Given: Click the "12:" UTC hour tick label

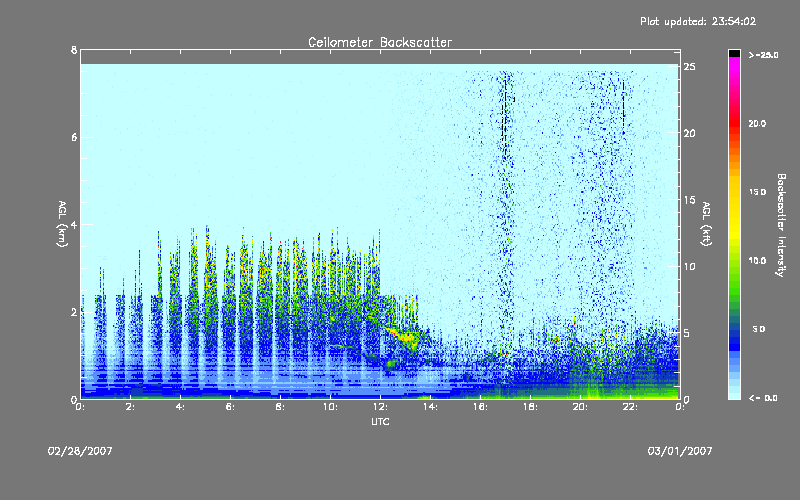Looking at the screenshot, I should [381, 407].
